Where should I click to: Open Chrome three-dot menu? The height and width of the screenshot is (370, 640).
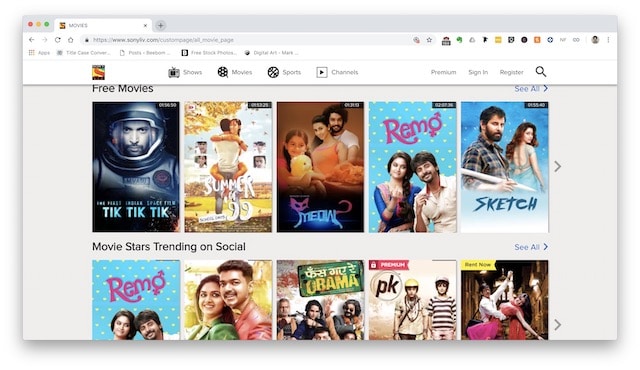coord(608,40)
